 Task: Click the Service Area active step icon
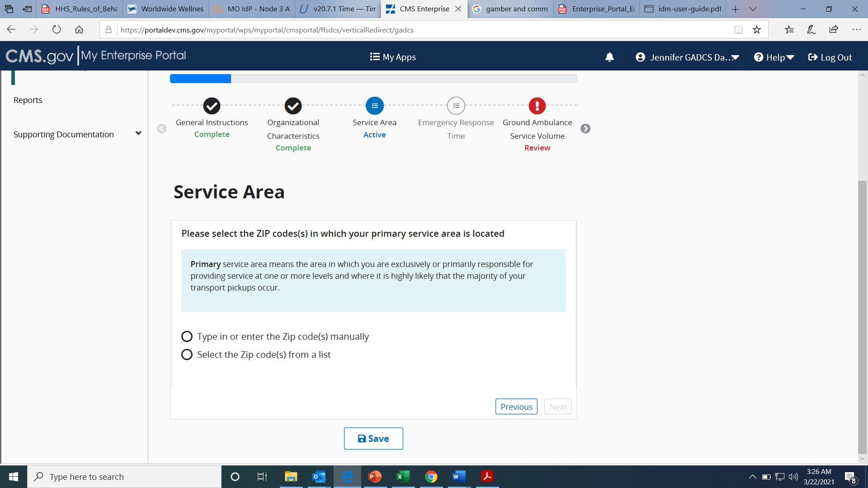(374, 106)
